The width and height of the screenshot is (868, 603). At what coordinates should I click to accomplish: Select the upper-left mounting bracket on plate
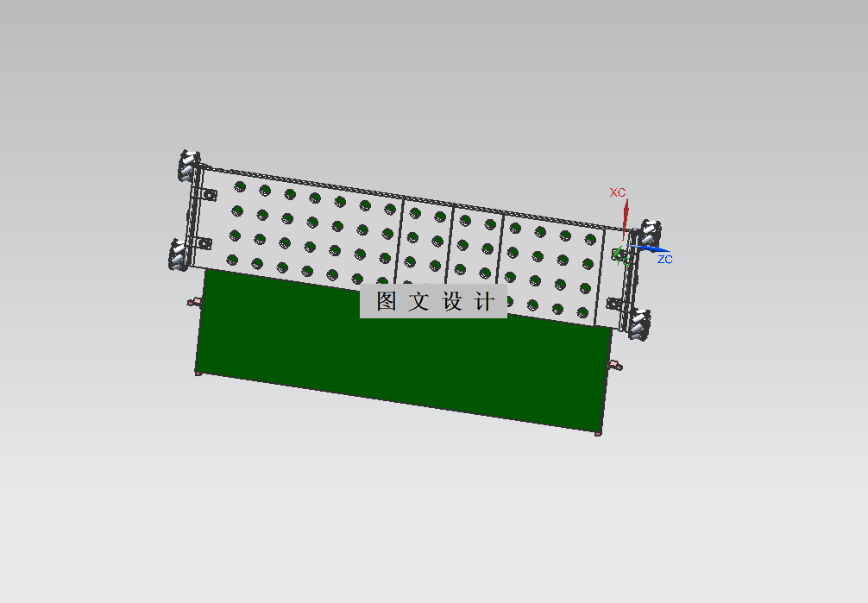(208, 194)
